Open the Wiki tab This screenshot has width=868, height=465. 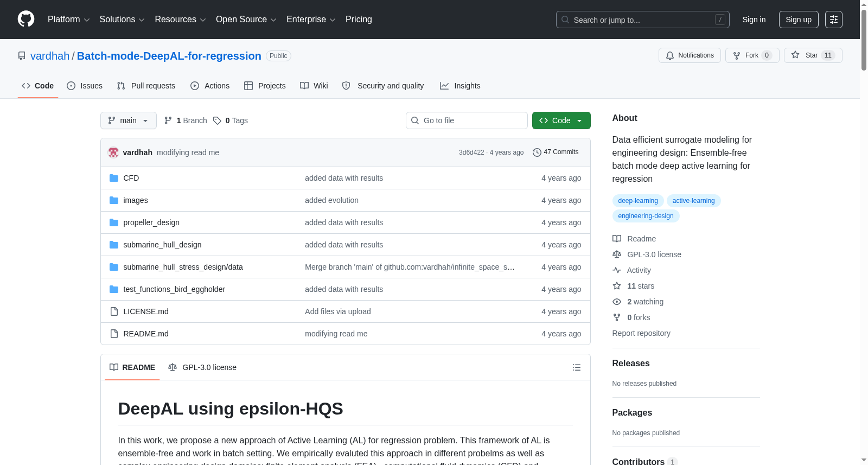[314, 86]
